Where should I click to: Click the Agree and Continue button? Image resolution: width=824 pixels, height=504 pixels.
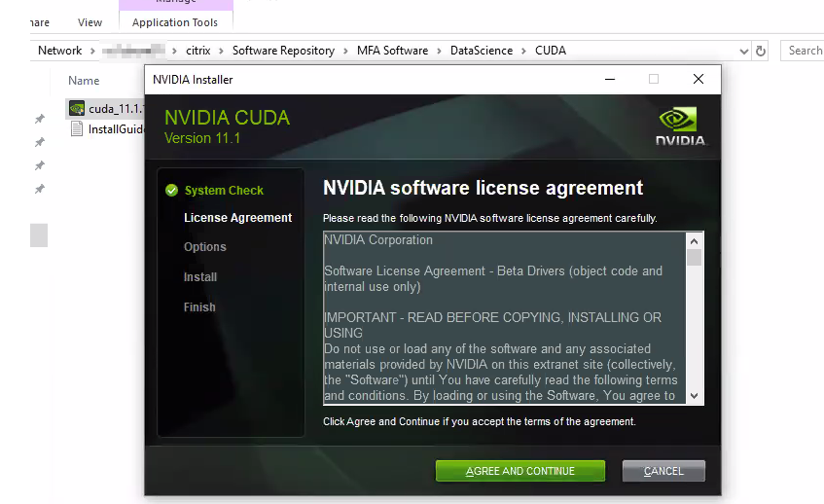pos(519,471)
